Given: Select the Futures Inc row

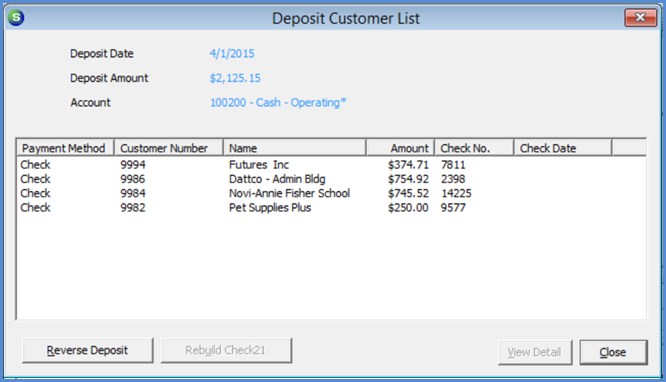Looking at the screenshot, I should [x=331, y=164].
